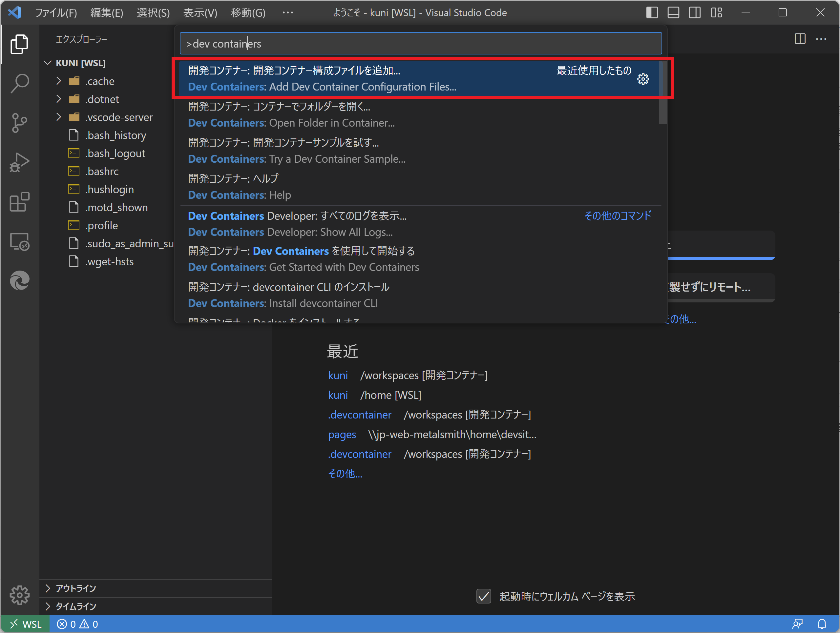Open the overflow menu ellipsis in menu bar
Image resolution: width=840 pixels, height=633 pixels.
(287, 12)
